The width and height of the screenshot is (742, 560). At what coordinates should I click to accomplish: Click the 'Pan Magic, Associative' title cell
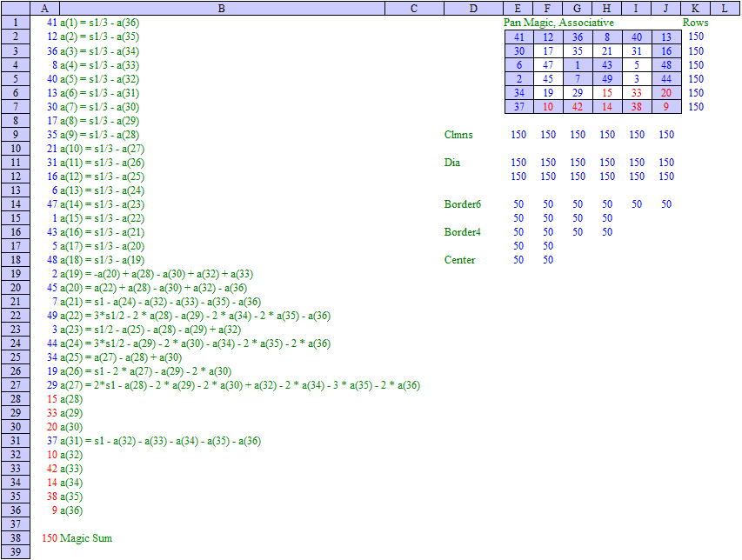click(x=558, y=23)
